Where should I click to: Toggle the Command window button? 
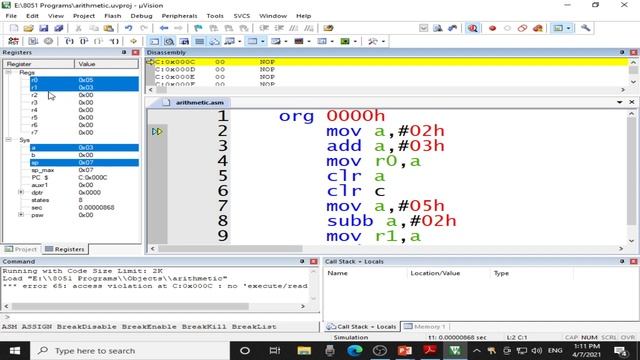click(x=154, y=41)
